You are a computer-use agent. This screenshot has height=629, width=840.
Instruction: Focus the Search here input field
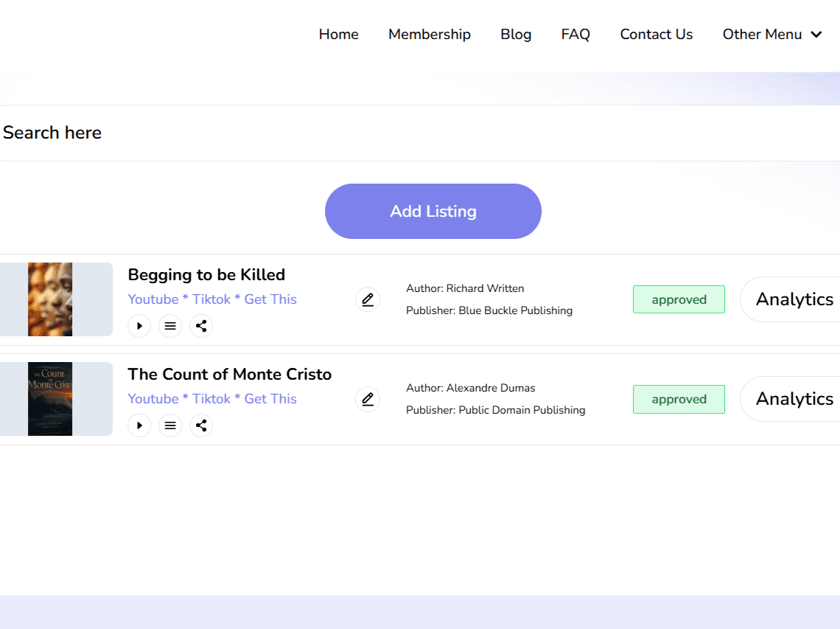pos(413,133)
